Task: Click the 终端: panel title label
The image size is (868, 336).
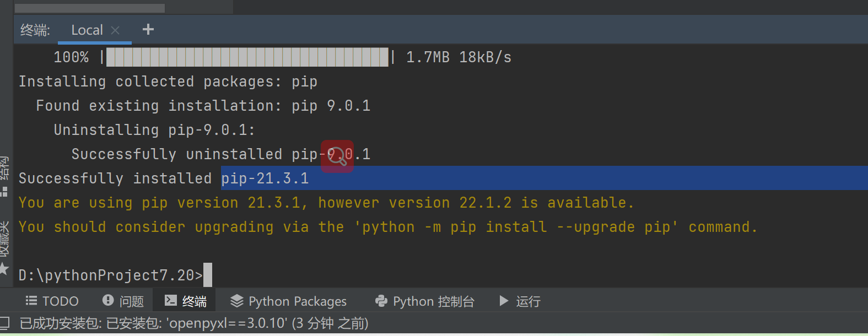Action: tap(35, 30)
